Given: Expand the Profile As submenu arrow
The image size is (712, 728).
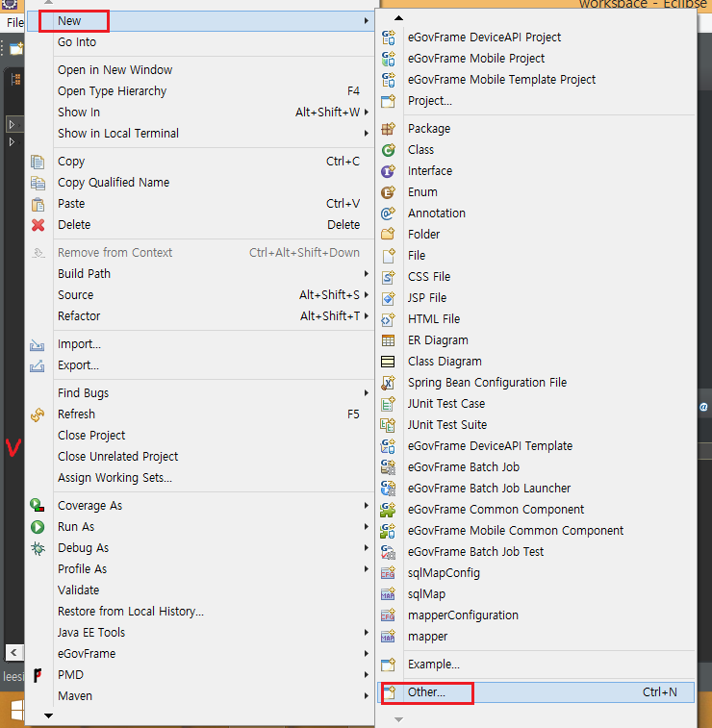Looking at the screenshot, I should pyautogui.click(x=367, y=569).
